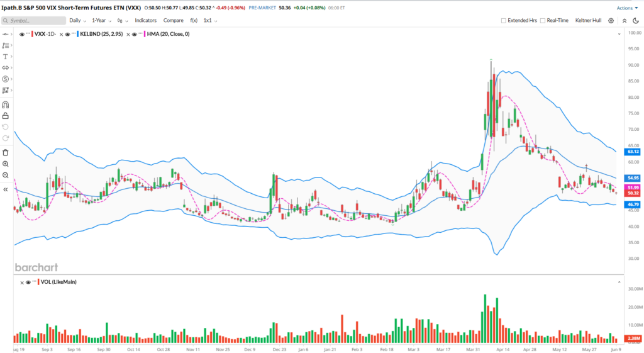Open the Daily frequency dropdown
This screenshot has height=353, width=644.
[x=77, y=20]
